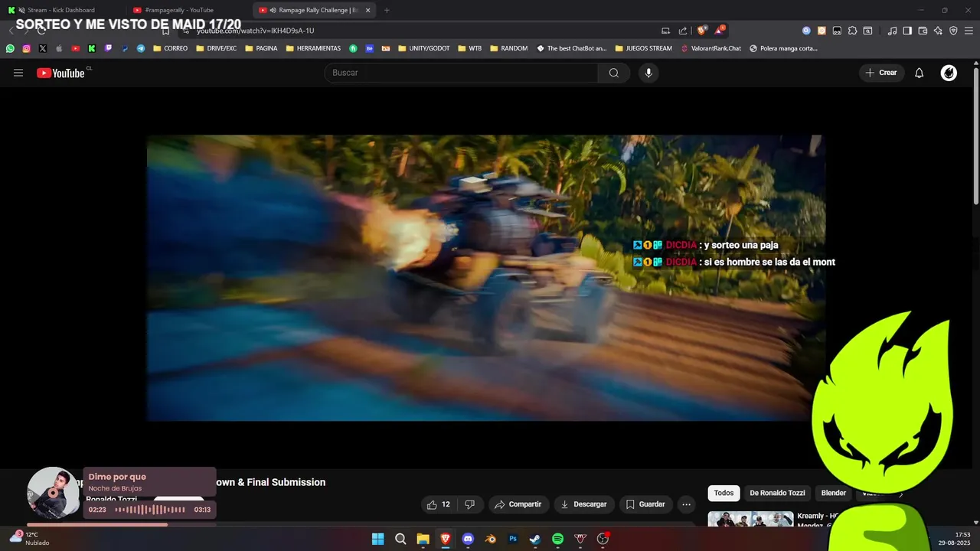Open the Kick bookmark icon in bookmarks bar
Image resolution: width=980 pixels, height=551 pixels.
92,48
